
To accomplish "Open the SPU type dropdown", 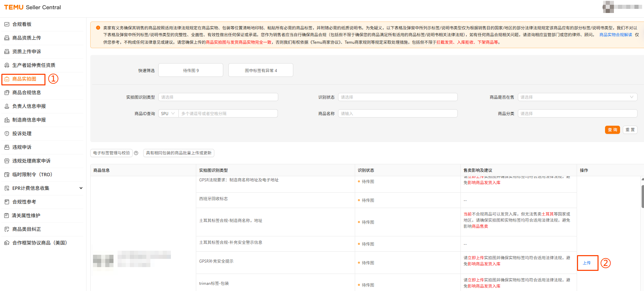I will pyautogui.click(x=168, y=114).
